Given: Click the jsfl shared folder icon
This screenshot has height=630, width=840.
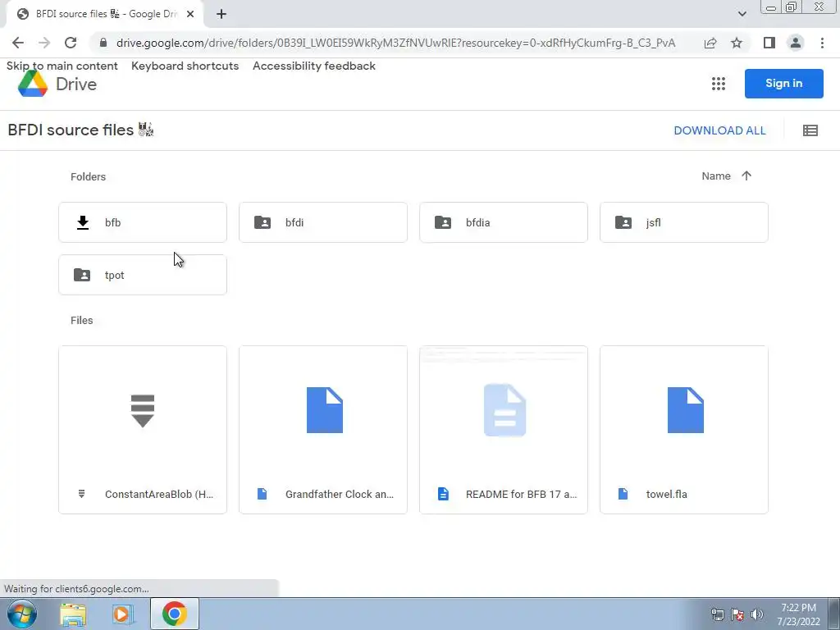Looking at the screenshot, I should tap(623, 222).
